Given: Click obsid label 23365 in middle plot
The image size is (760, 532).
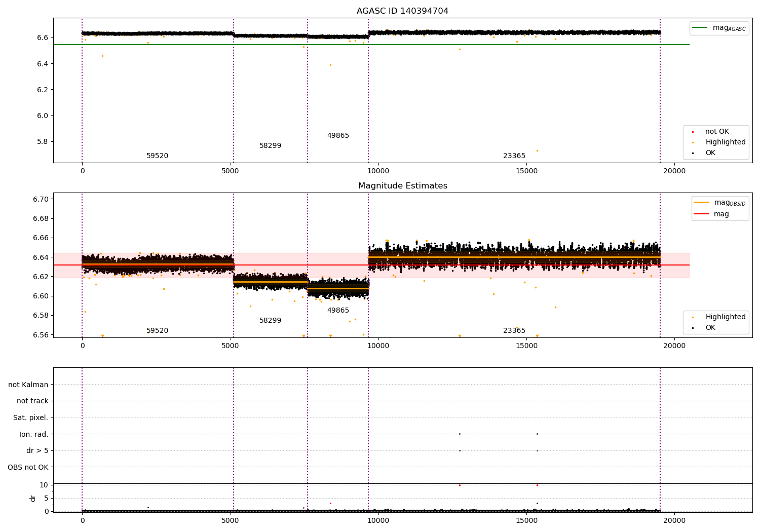Looking at the screenshot, I should (514, 331).
